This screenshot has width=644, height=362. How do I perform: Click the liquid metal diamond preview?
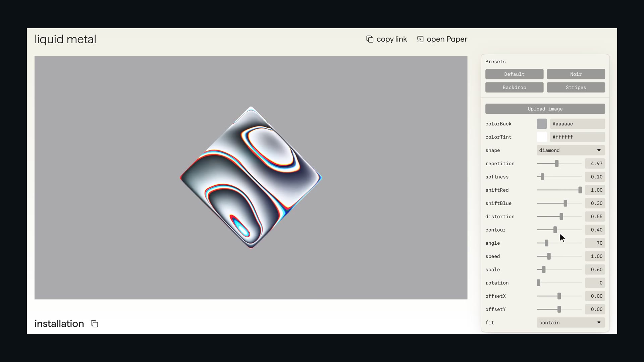pyautogui.click(x=251, y=178)
